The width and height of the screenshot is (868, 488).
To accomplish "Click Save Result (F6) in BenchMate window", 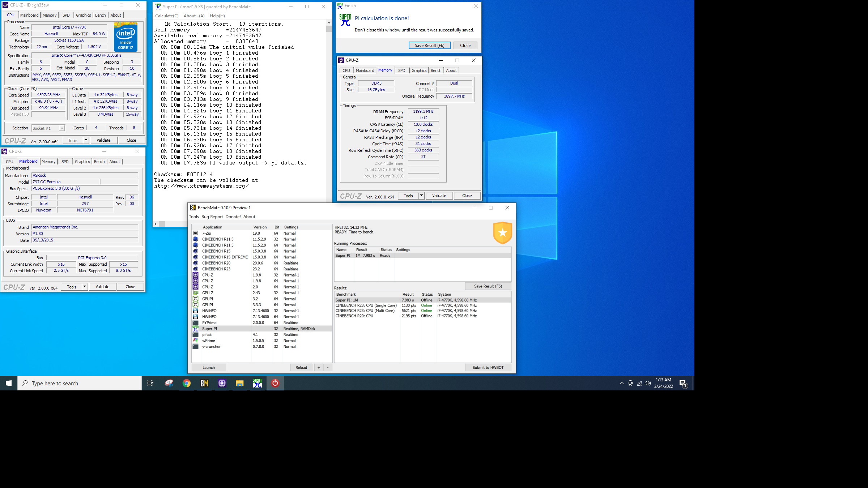I will 488,286.
